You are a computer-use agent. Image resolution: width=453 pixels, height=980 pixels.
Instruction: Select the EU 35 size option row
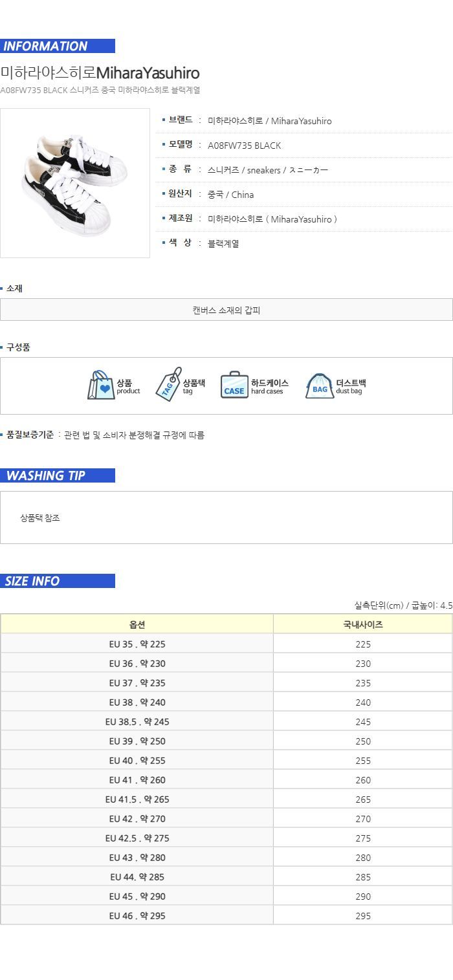137,644
